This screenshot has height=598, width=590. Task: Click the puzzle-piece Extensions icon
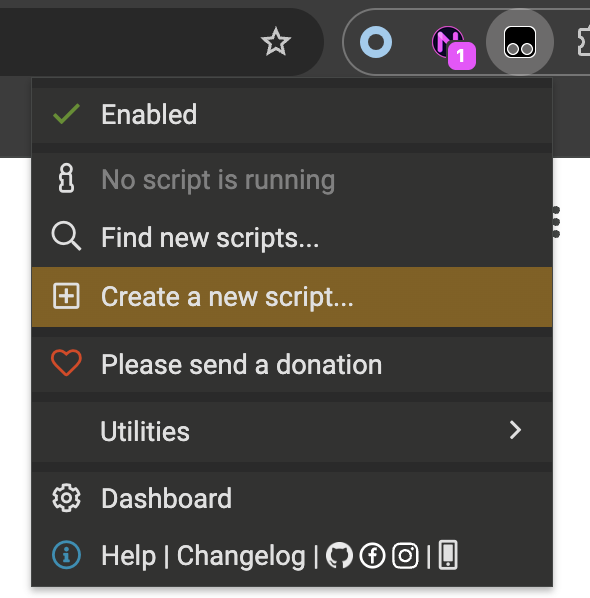coord(584,42)
